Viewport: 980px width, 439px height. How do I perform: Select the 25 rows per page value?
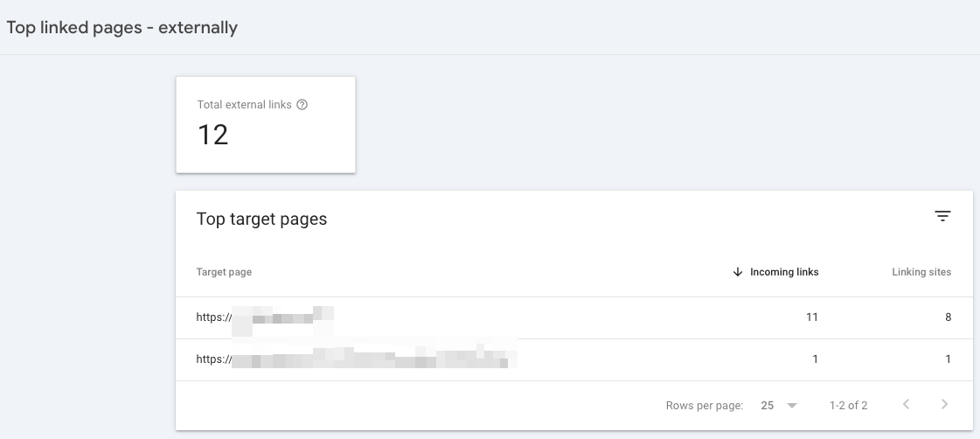click(x=768, y=405)
